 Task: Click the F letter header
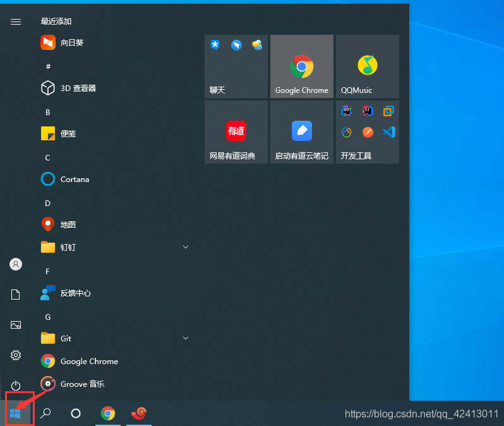tap(47, 272)
